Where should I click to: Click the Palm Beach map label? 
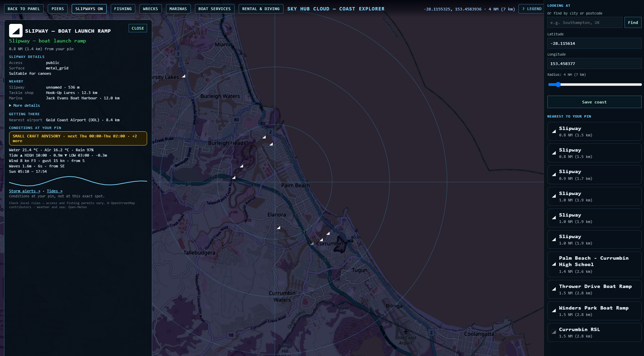coord(296,185)
